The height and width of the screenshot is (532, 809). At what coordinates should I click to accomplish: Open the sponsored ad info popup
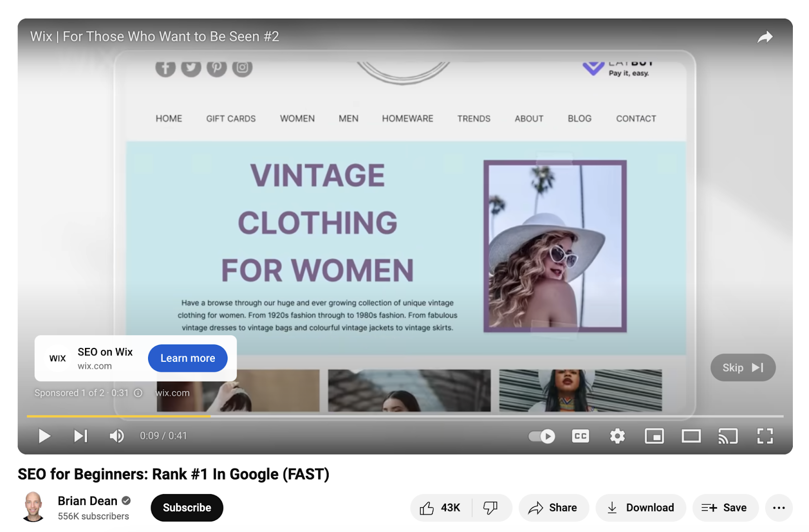click(x=137, y=392)
